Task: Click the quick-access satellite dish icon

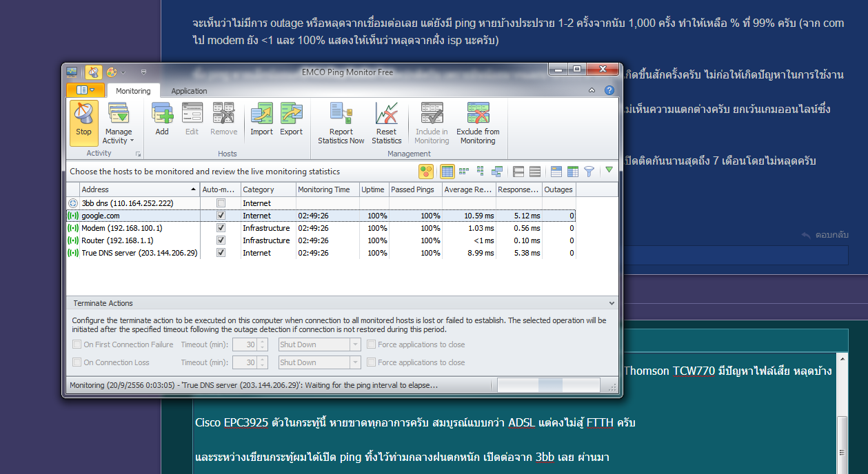Action: pos(94,72)
